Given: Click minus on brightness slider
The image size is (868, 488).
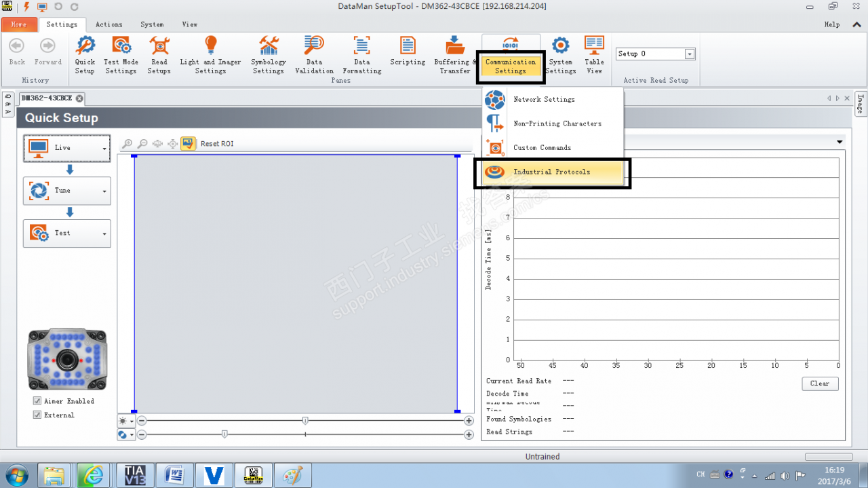Looking at the screenshot, I should 142,421.
